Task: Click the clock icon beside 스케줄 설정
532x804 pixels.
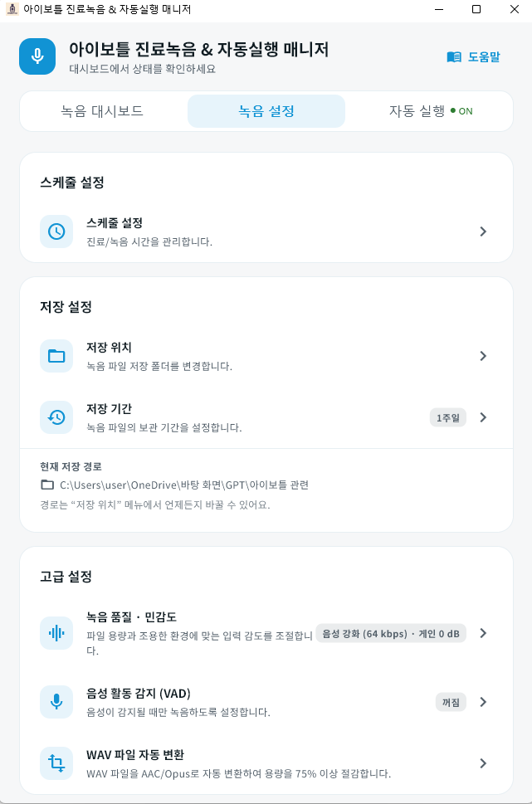Action: click(56, 231)
